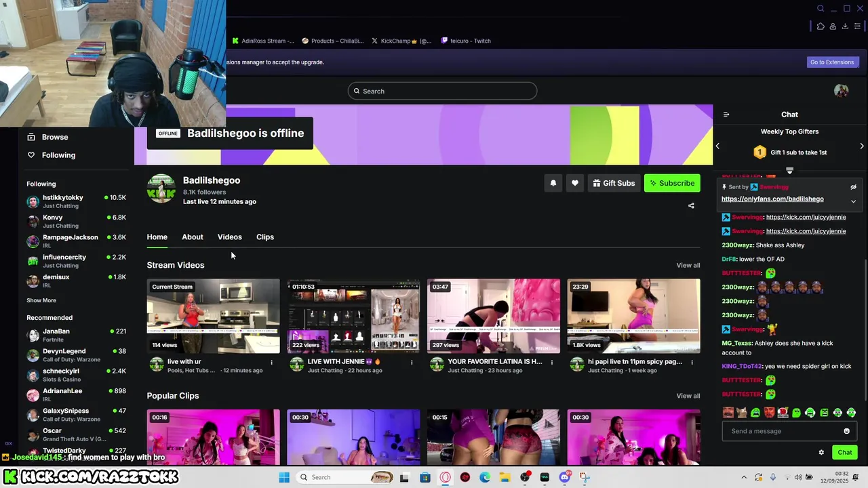Screen dimensions: 868x488
Task: Open options for hi papi live video
Action: point(692,363)
